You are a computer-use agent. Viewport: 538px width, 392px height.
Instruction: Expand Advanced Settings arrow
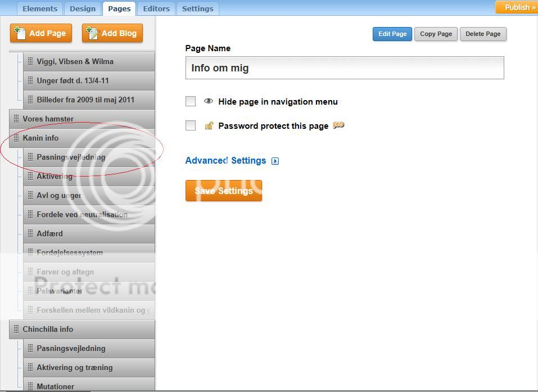(275, 161)
